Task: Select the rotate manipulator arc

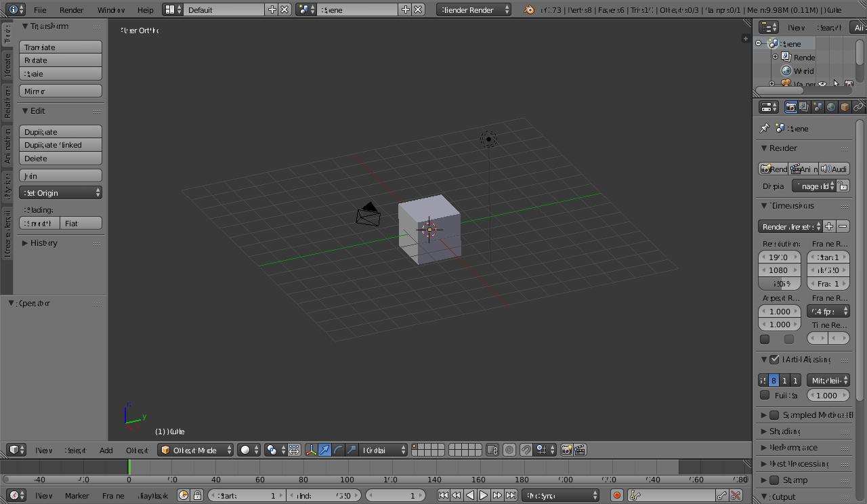Action: [338, 450]
